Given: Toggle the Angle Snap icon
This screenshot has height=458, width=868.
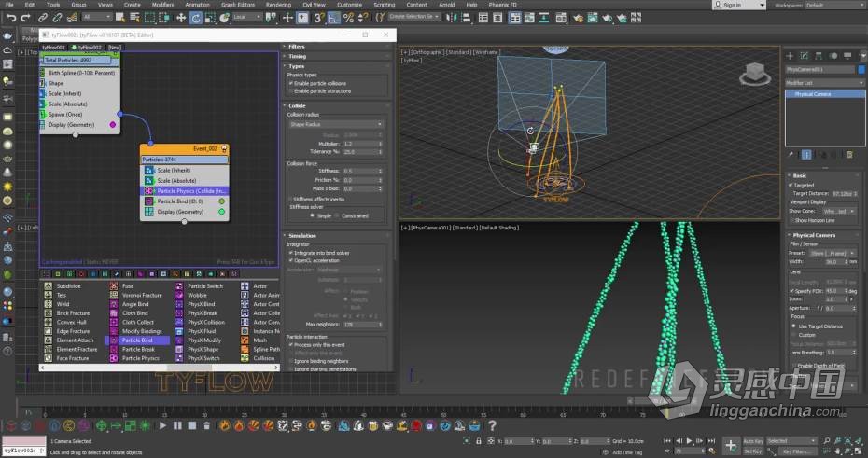Looking at the screenshot, I should tap(333, 18).
